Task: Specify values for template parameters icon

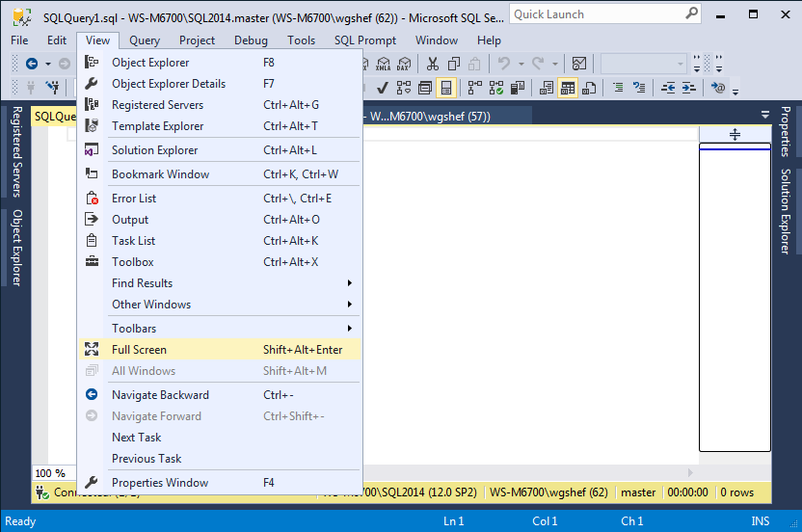Action: pos(718,88)
